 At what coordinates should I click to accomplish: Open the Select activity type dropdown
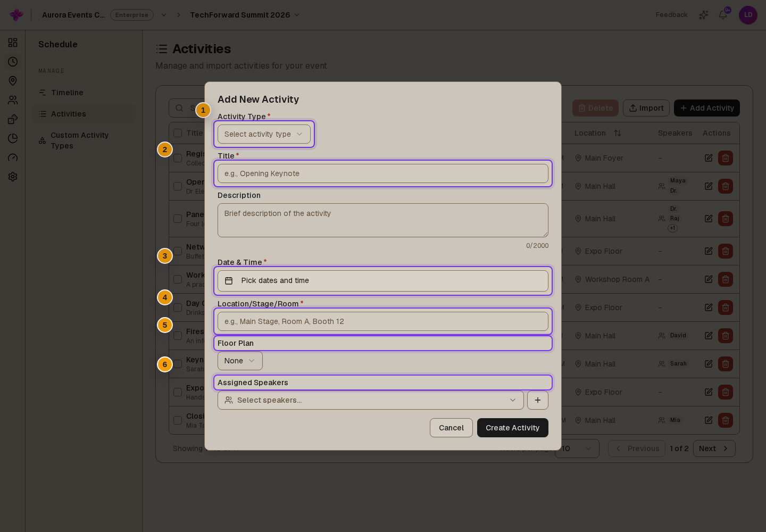click(x=264, y=134)
